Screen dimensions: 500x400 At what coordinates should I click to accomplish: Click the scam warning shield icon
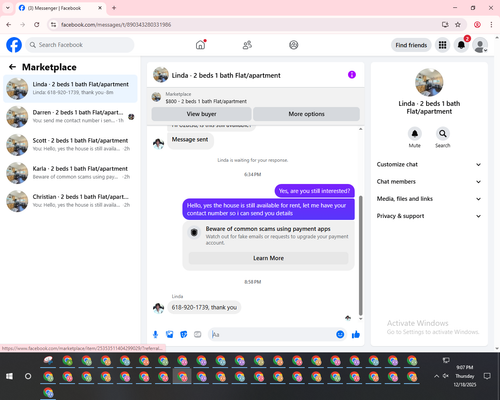coord(194,232)
